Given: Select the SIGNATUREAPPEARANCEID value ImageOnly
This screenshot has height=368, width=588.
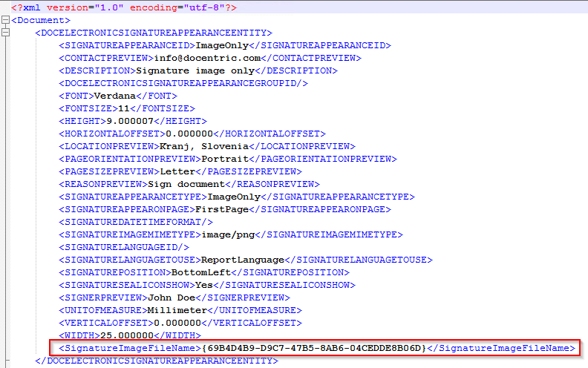Looking at the screenshot, I should pos(222,45).
